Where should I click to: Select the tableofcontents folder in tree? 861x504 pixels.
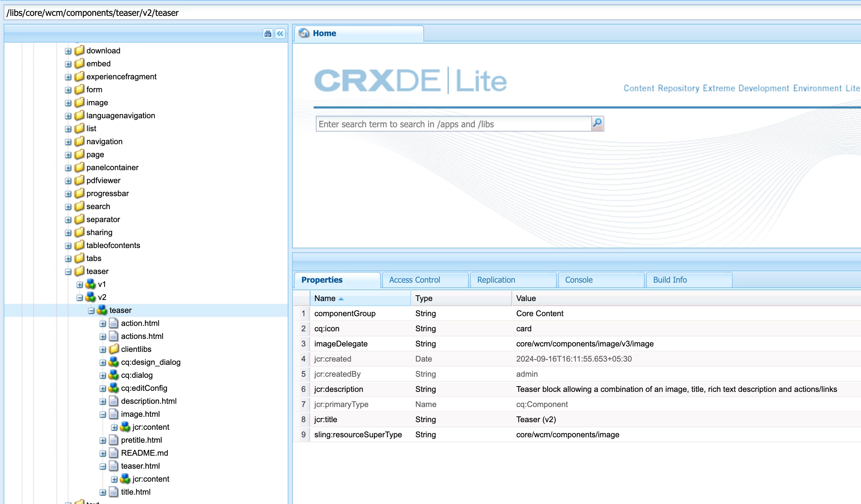113,245
